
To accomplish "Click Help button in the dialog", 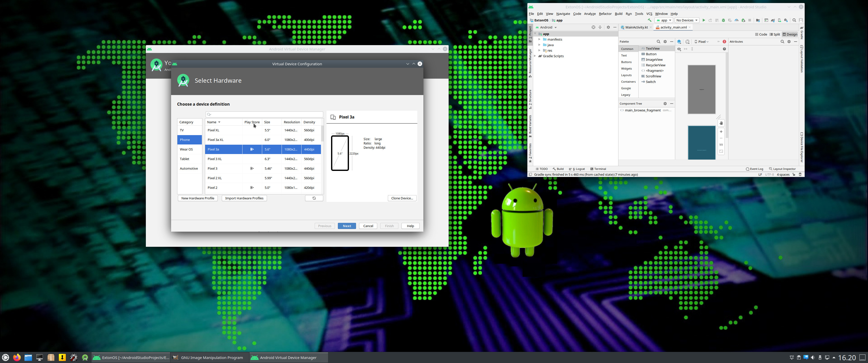I will [x=411, y=226].
